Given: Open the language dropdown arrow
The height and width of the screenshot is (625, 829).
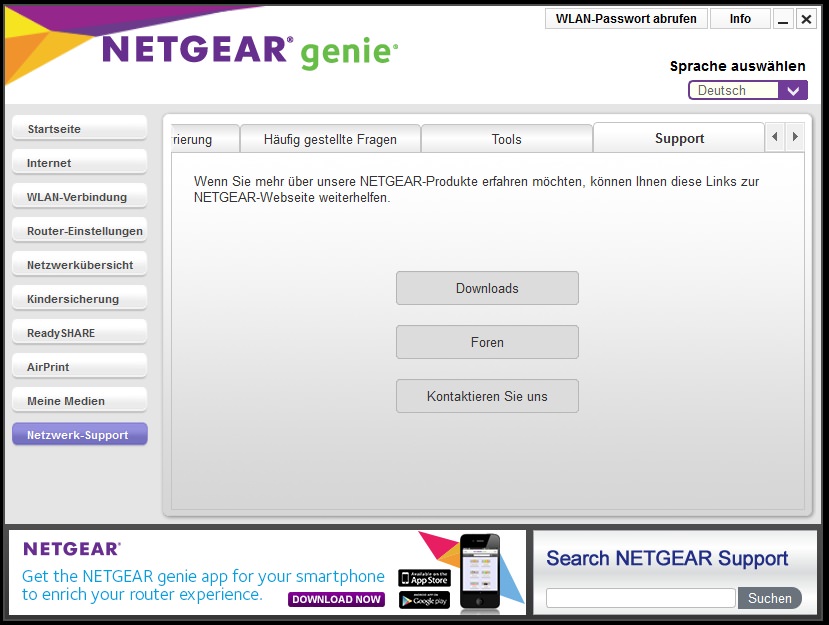Looking at the screenshot, I should (x=793, y=90).
